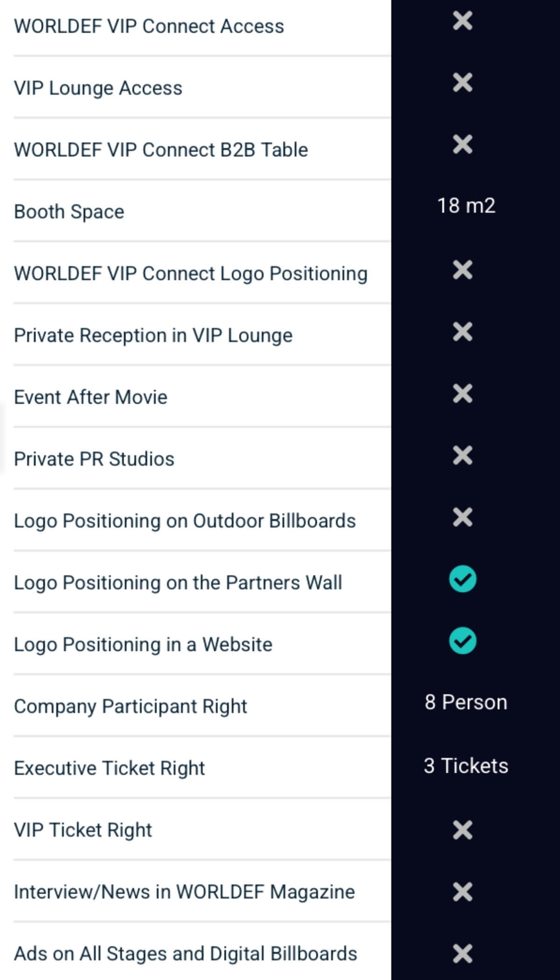Click the teal checkmark for Logo Positioning in a Website
Image resolution: width=560 pixels, height=980 pixels.
[x=462, y=641]
